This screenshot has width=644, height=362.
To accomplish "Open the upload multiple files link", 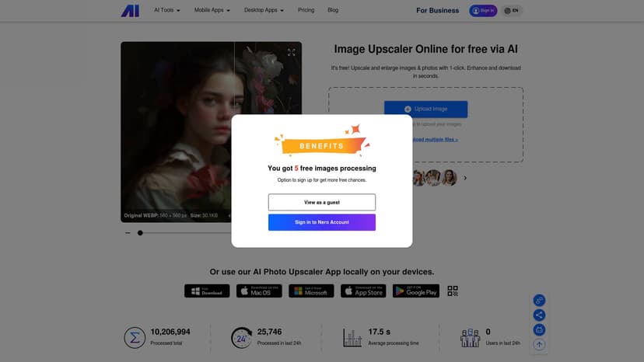I will (x=435, y=140).
